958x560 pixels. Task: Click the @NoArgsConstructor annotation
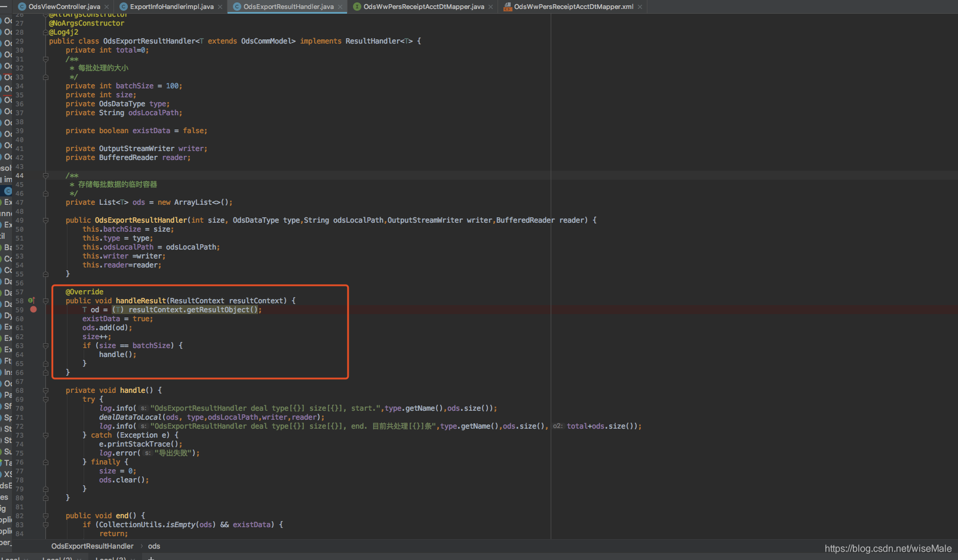(87, 23)
